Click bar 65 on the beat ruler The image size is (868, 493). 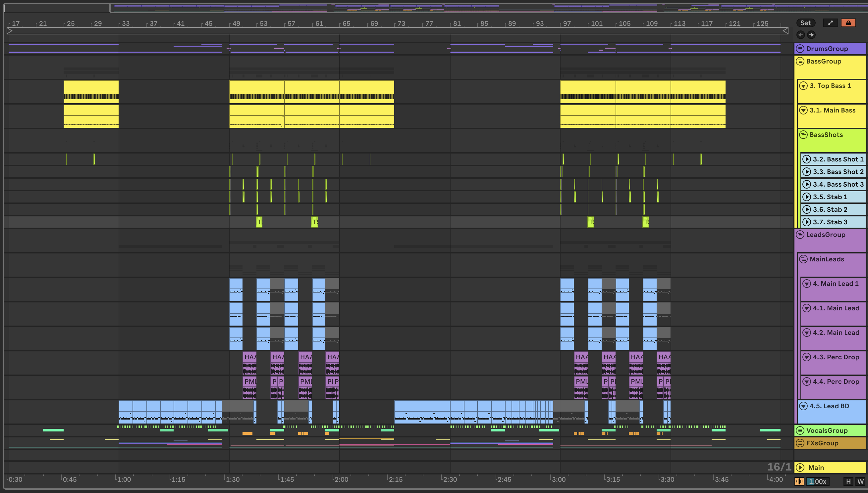(x=346, y=23)
